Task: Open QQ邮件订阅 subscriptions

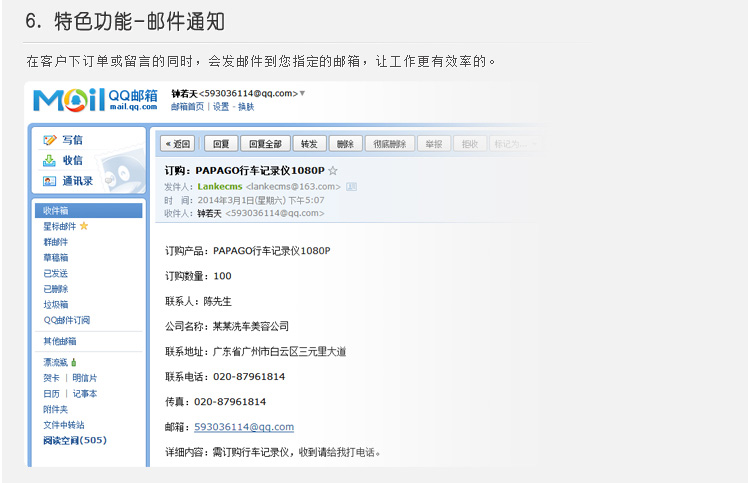Action: click(x=66, y=320)
